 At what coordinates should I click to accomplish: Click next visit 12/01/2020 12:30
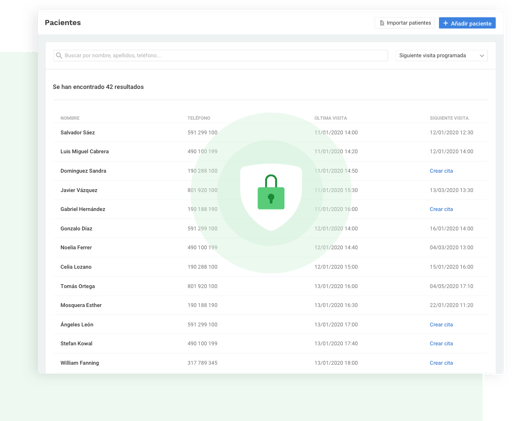(451, 133)
